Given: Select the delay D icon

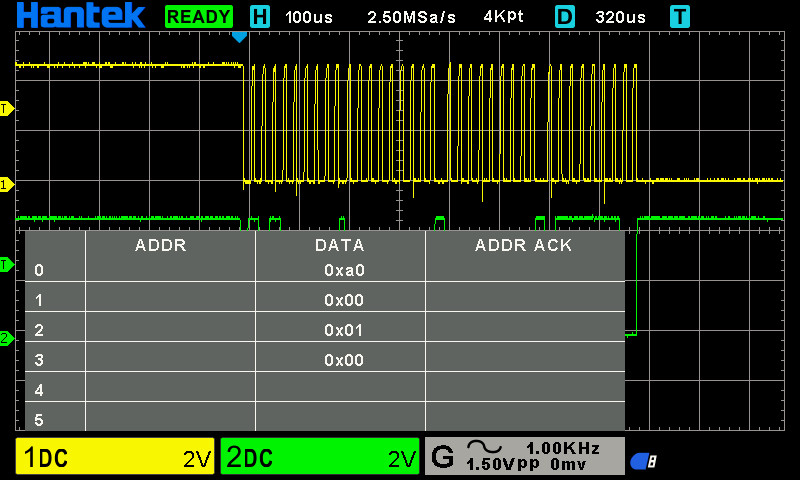Looking at the screenshot, I should coord(565,17).
